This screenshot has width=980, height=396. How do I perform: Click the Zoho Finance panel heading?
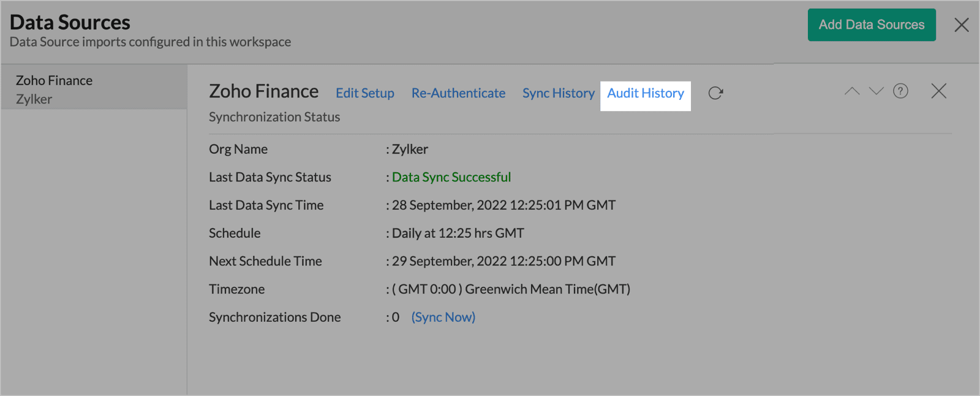pos(263,91)
